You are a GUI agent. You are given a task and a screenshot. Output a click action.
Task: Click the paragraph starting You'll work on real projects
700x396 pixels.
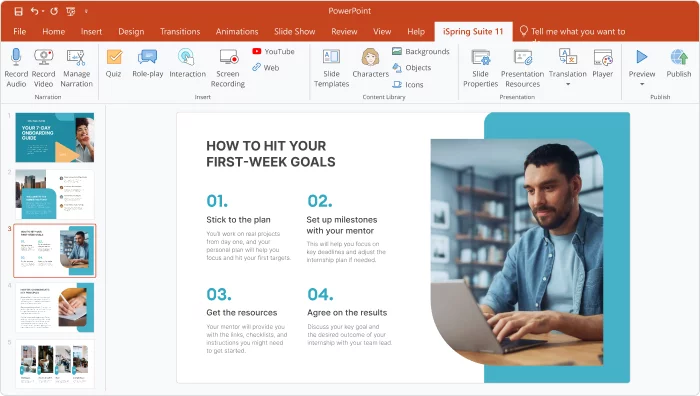(248, 246)
